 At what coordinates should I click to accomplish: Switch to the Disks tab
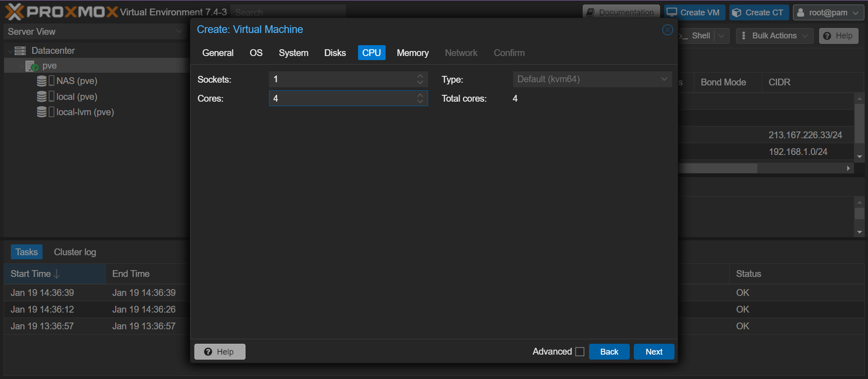coord(335,53)
